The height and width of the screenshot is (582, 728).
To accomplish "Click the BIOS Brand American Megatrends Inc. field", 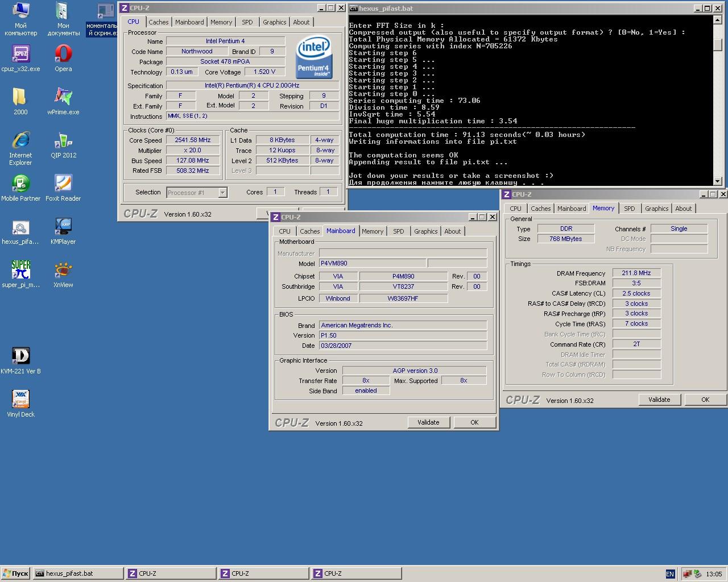I will [x=403, y=325].
